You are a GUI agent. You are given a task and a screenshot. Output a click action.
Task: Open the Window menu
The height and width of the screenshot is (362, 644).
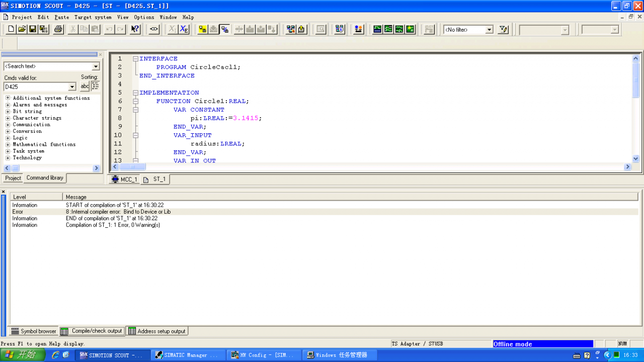coord(168,17)
